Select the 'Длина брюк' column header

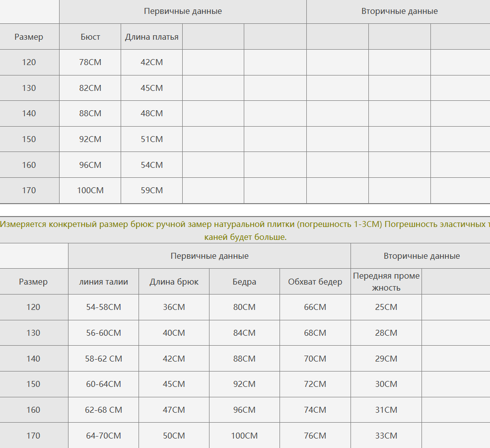pyautogui.click(x=174, y=282)
